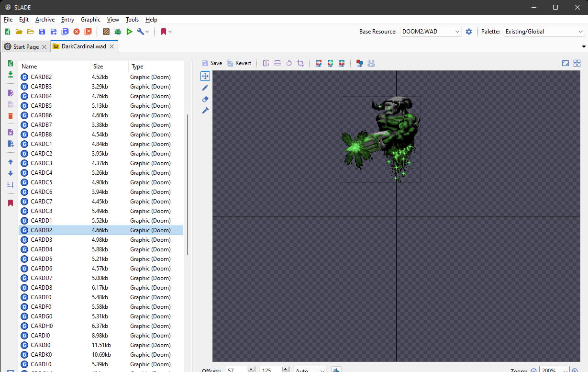Click the Save As floppy-with-arrow icon
Viewport: 588px width, 372px height.
tap(54, 32)
